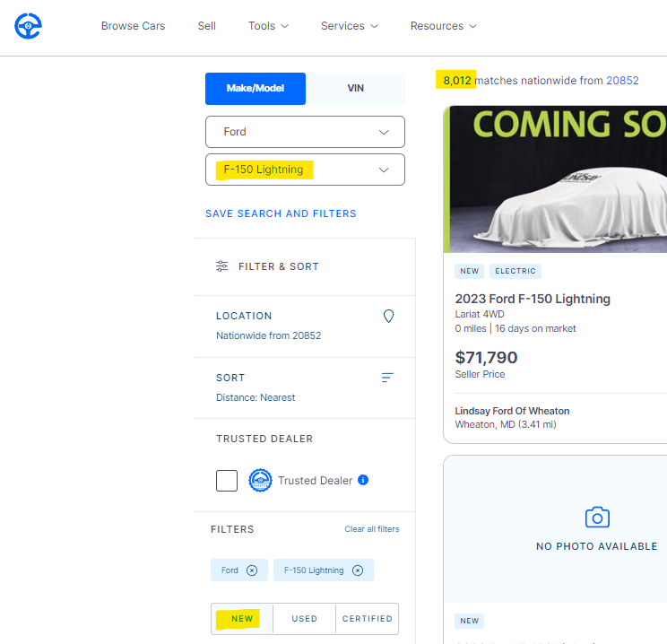The image size is (667, 644).
Task: Click Save Search and Filters link
Action: 281,213
